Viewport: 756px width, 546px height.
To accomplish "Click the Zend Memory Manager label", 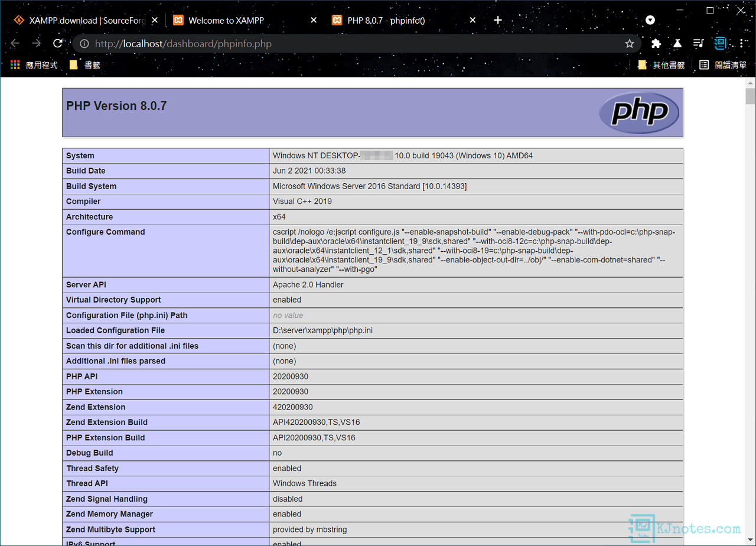I will pyautogui.click(x=110, y=514).
